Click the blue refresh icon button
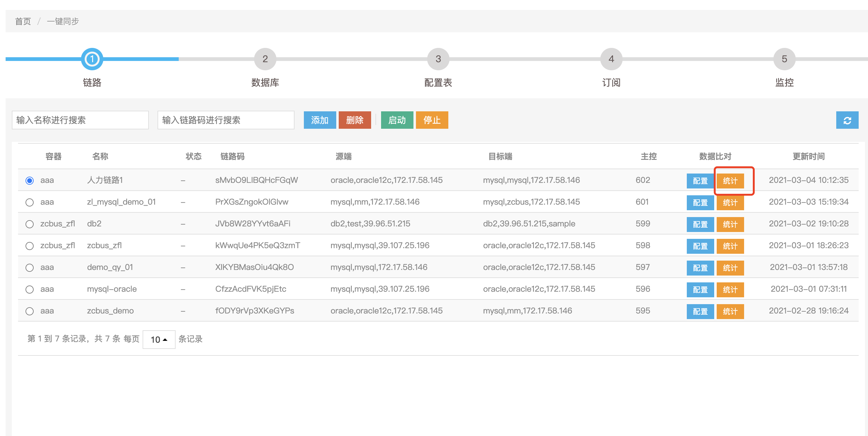The height and width of the screenshot is (436, 868). pos(847,120)
